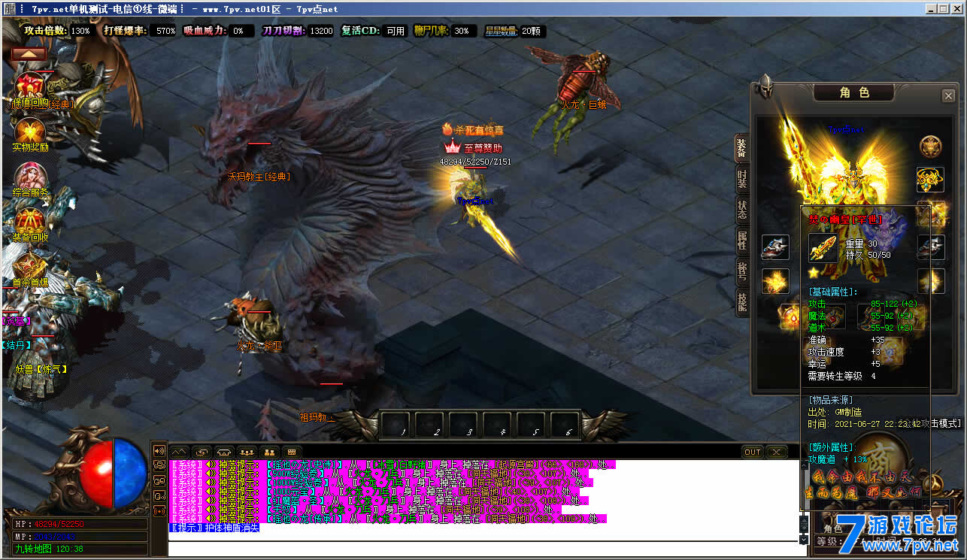Click the round lion medal equipment slot

(931, 147)
